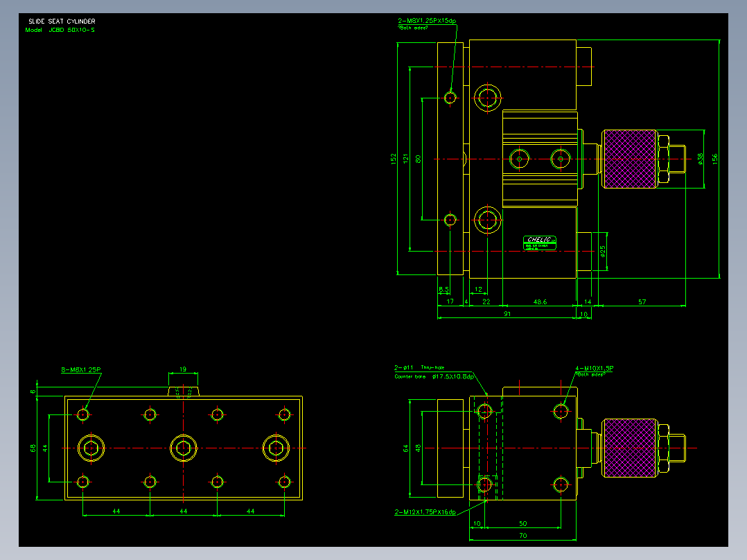Click the hatched knob in bottom-right view
Viewport: 747px width, 560px height.
point(629,448)
